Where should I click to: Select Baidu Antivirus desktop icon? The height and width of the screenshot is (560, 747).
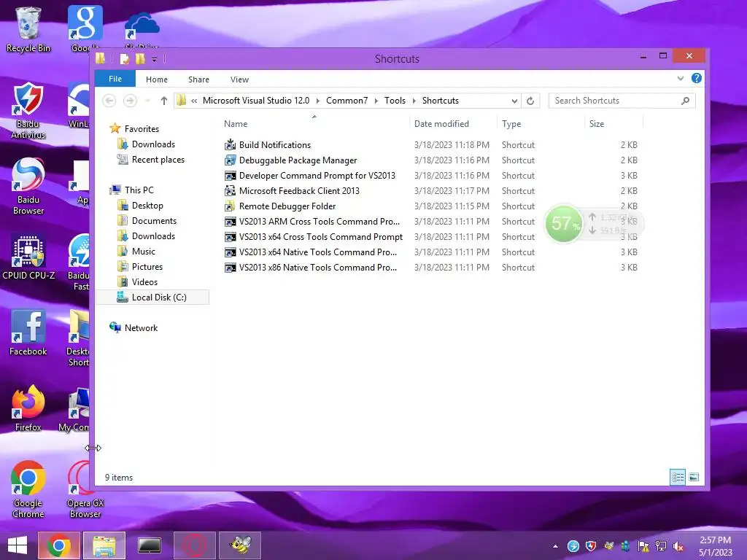pyautogui.click(x=28, y=111)
